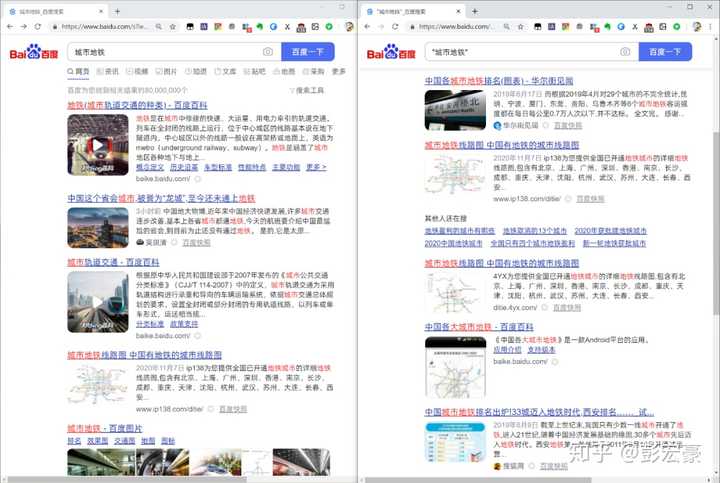Open the green circle extension in the left window
Screen dimensions: 720x483
tap(329, 27)
